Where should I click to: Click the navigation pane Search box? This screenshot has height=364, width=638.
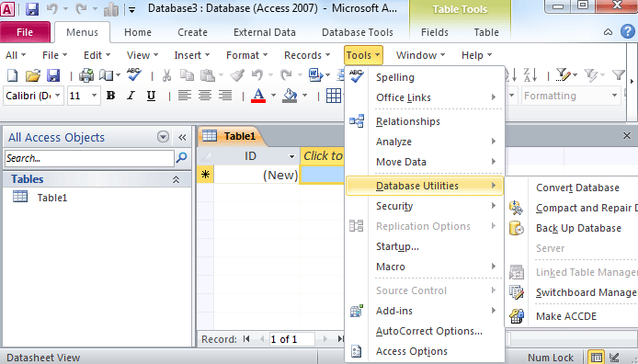pyautogui.click(x=89, y=158)
